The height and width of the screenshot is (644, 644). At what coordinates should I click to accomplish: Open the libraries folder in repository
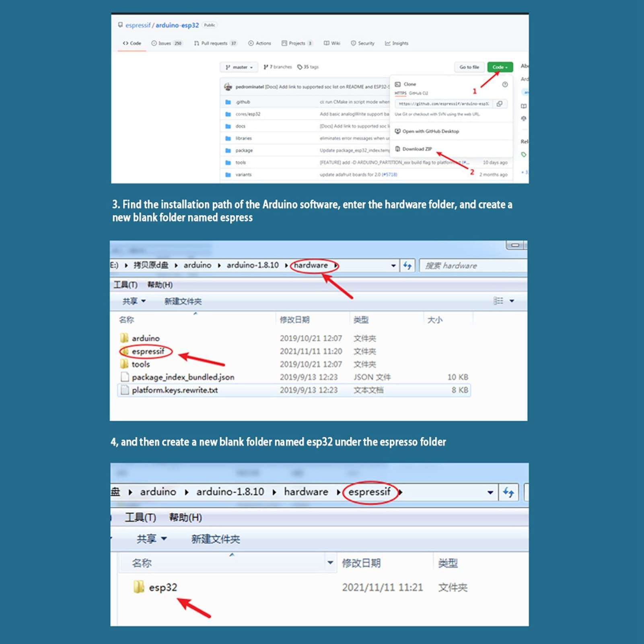(243, 138)
